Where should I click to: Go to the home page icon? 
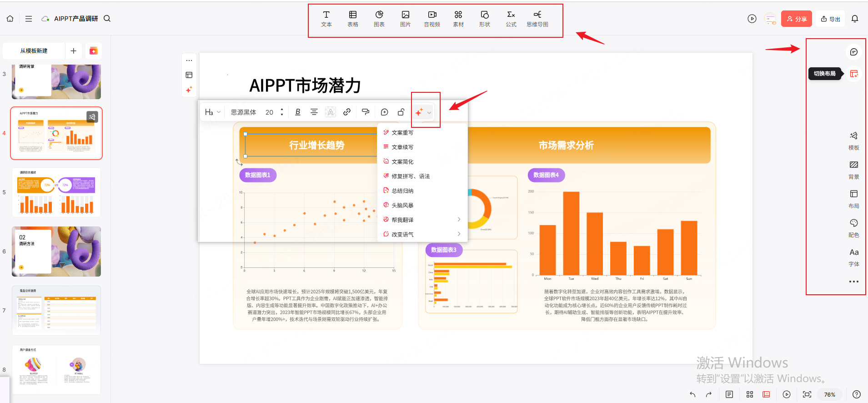coord(10,19)
